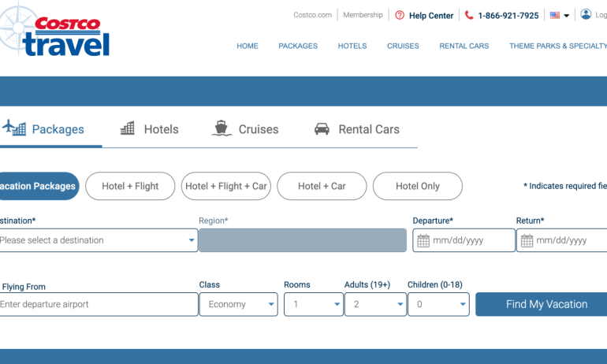This screenshot has height=364, width=607.
Task: Click the red phone icon
Action: tap(469, 15)
